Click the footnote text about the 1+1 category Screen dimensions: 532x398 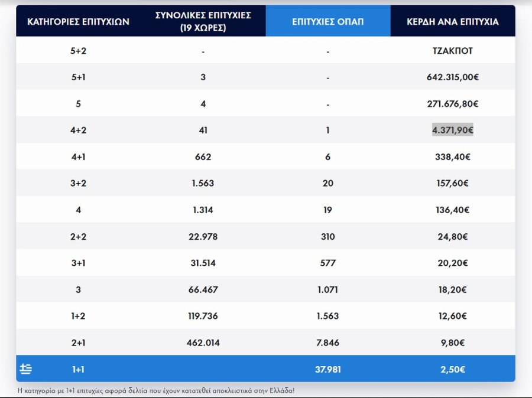[156, 390]
